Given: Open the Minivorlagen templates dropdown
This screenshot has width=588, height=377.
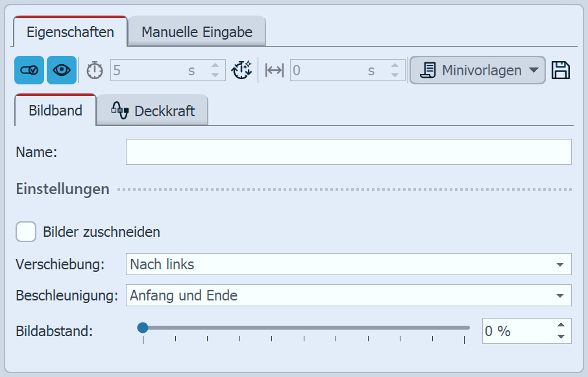Looking at the screenshot, I should [477, 70].
